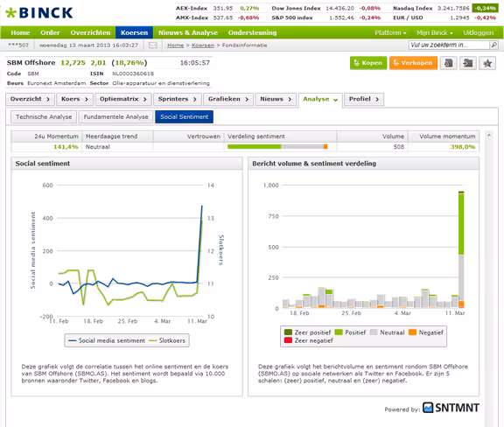Open the mail envelope icon
The width and height of the screenshot is (504, 427).
coord(153,45)
